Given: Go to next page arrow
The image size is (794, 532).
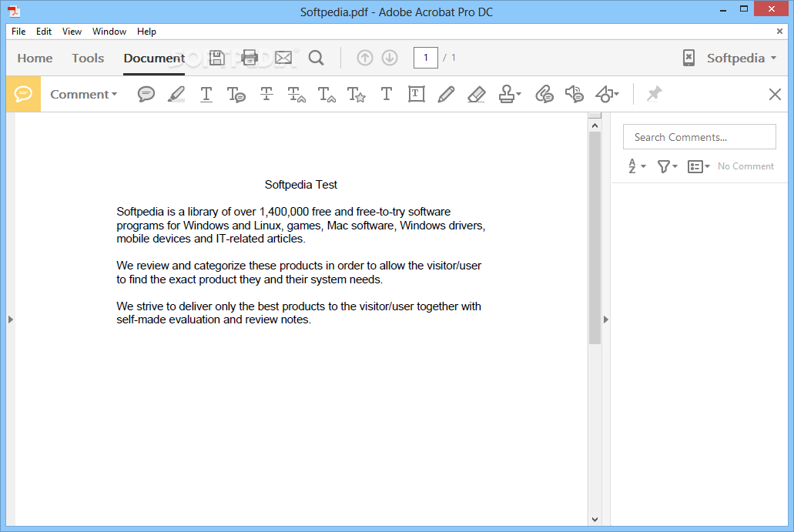Looking at the screenshot, I should 390,58.
